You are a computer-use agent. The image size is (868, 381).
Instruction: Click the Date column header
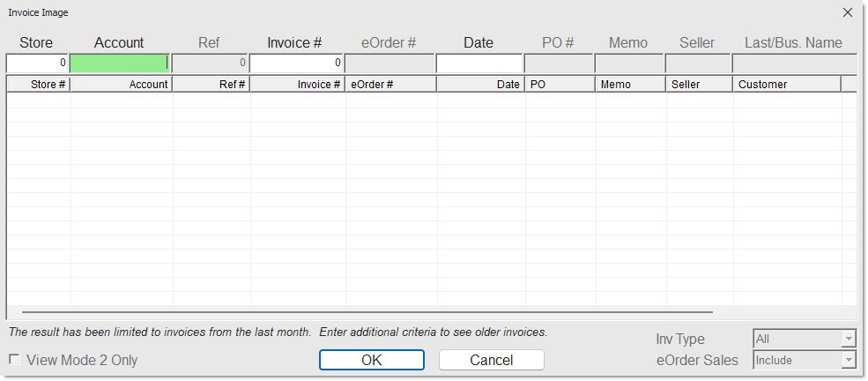[480, 85]
